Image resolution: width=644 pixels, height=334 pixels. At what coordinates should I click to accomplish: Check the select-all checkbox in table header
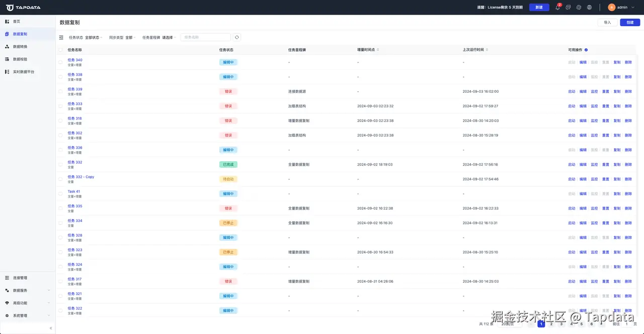click(x=61, y=50)
